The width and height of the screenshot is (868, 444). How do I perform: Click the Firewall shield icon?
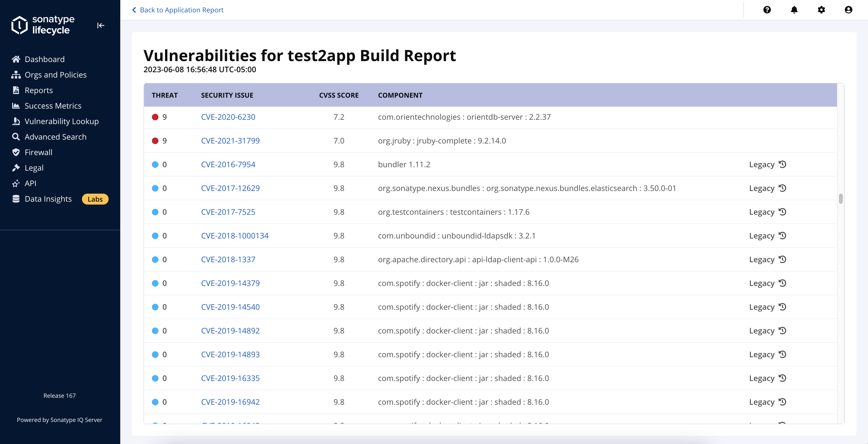coord(16,152)
